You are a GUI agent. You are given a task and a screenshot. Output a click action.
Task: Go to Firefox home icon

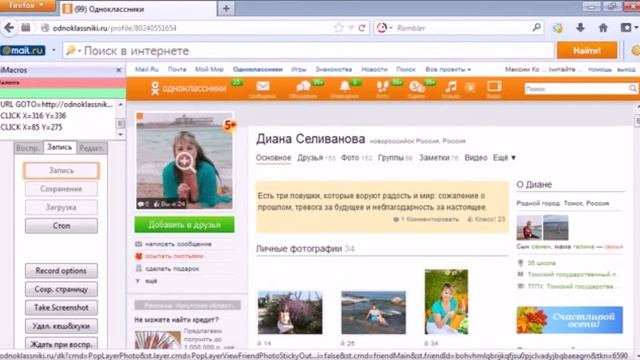click(x=603, y=28)
